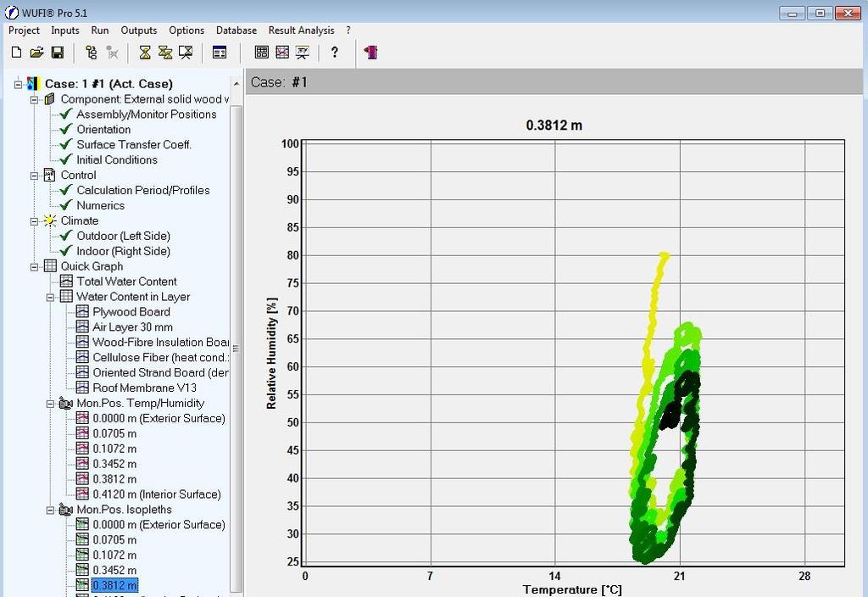Select the Orientation tree item
868x597 pixels.
click(x=103, y=130)
